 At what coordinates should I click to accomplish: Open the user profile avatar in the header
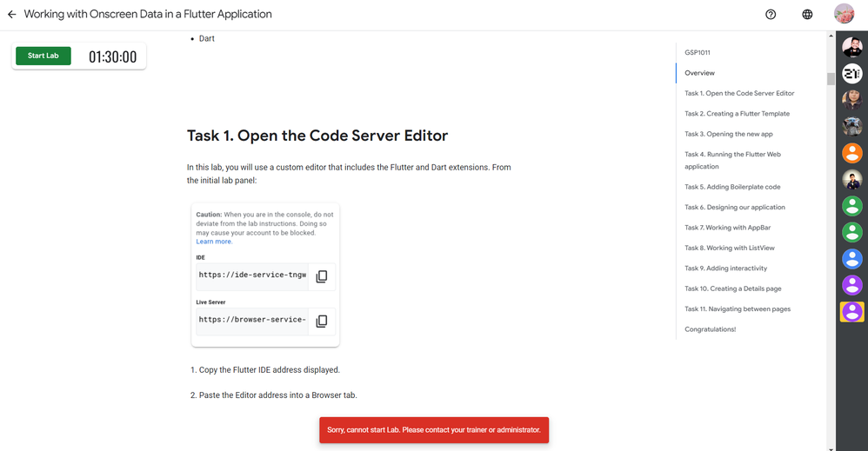click(x=845, y=14)
